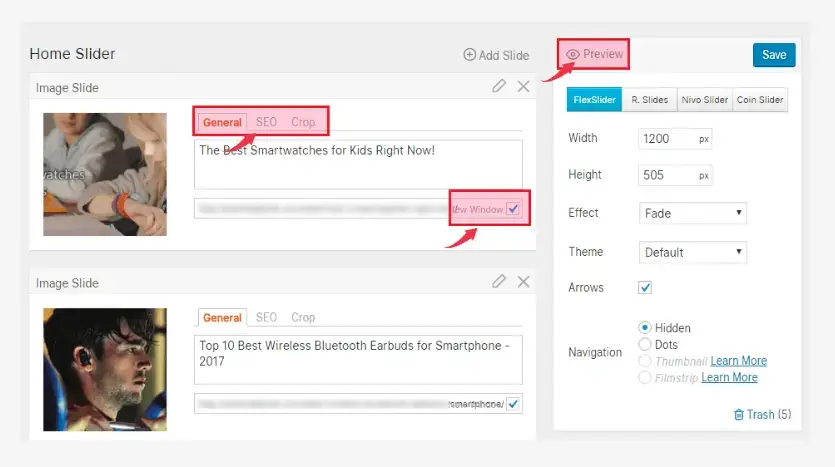
Task: Open Preview with the eye icon
Action: (x=594, y=54)
